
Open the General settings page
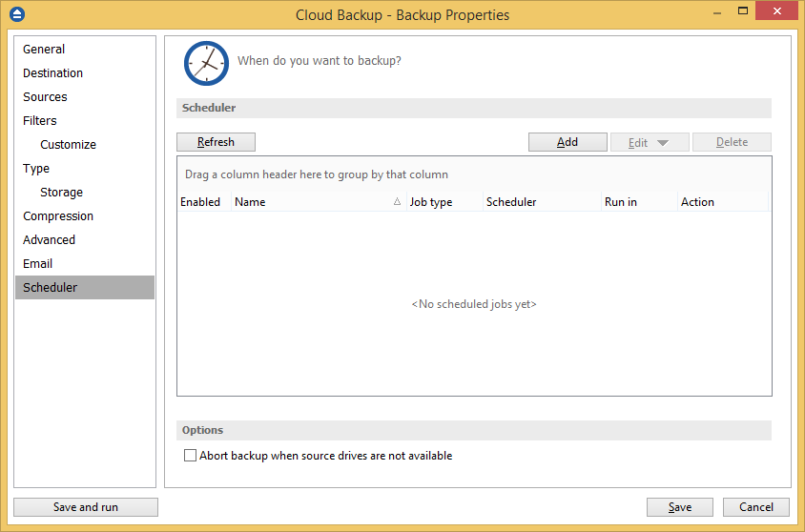(x=44, y=50)
